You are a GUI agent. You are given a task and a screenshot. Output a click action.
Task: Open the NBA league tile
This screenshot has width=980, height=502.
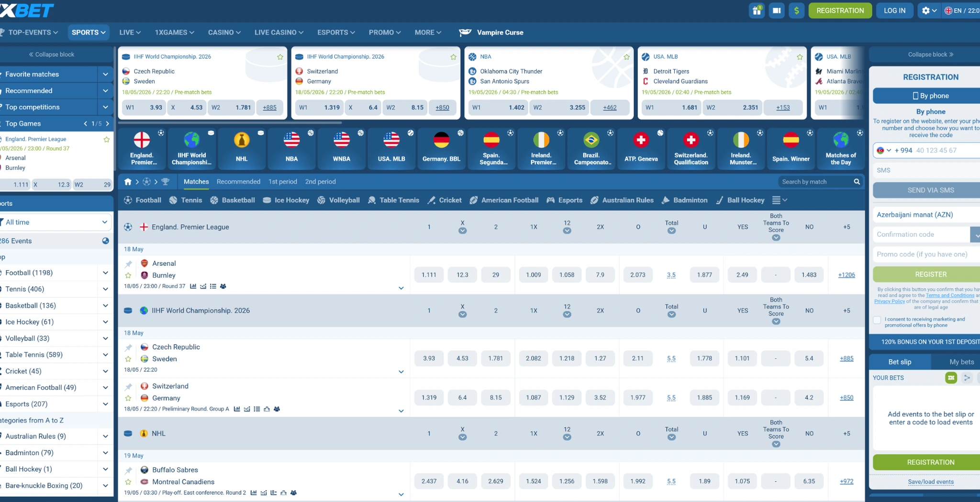[291, 148]
